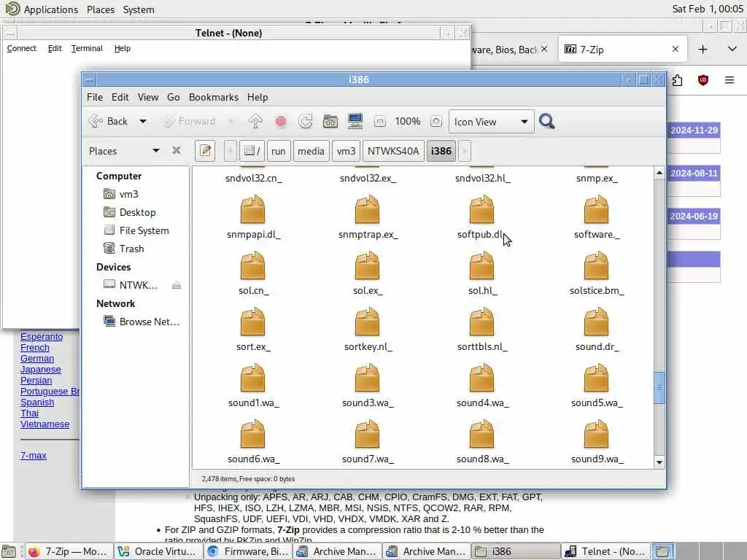The image size is (747, 560).
Task: Select the sortkey.nl_ file icon
Action: [x=368, y=322]
